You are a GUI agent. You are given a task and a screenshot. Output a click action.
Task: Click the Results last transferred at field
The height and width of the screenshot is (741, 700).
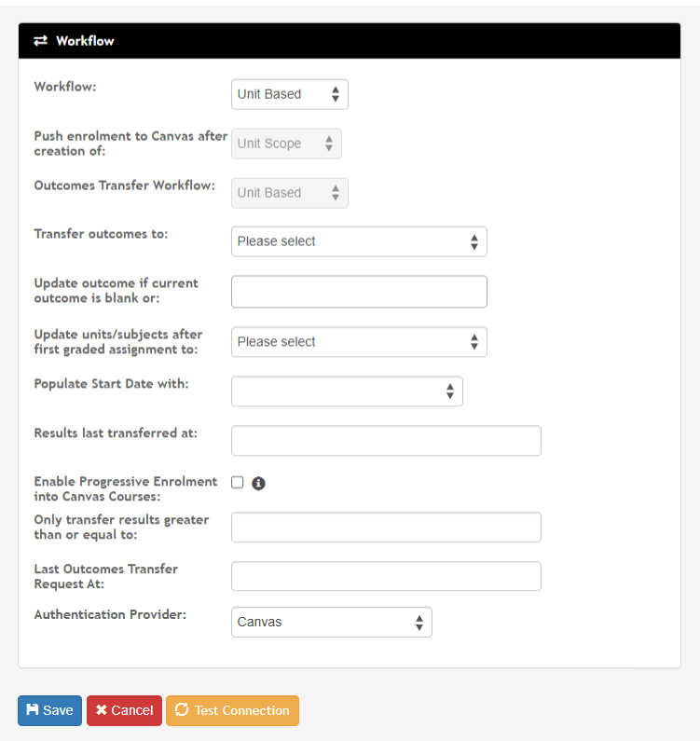(x=386, y=441)
